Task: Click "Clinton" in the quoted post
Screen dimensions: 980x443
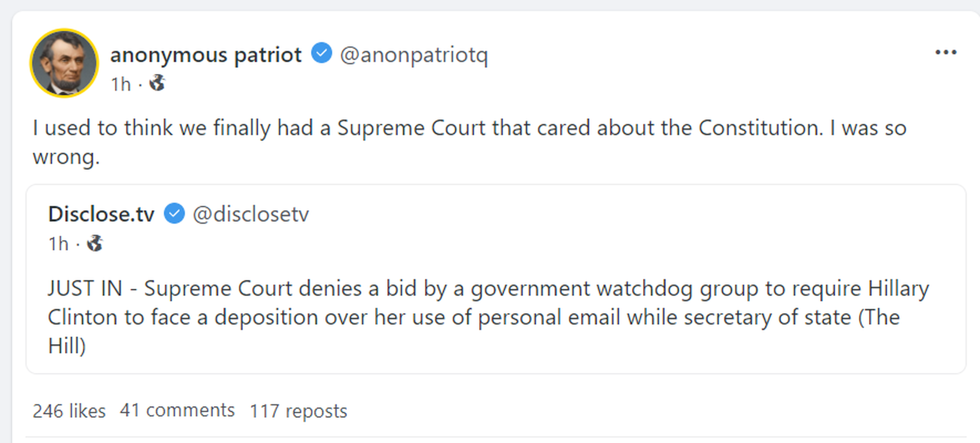Action: point(83,317)
